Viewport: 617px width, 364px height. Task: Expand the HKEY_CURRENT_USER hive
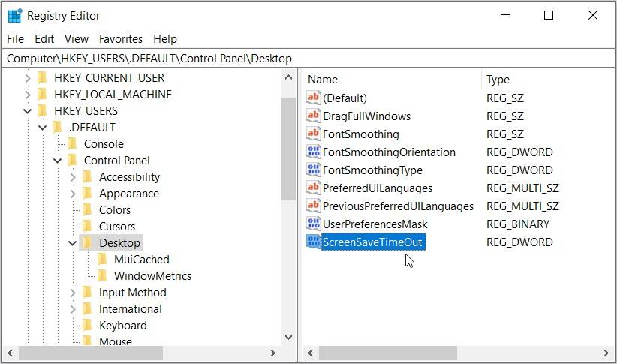coord(29,78)
